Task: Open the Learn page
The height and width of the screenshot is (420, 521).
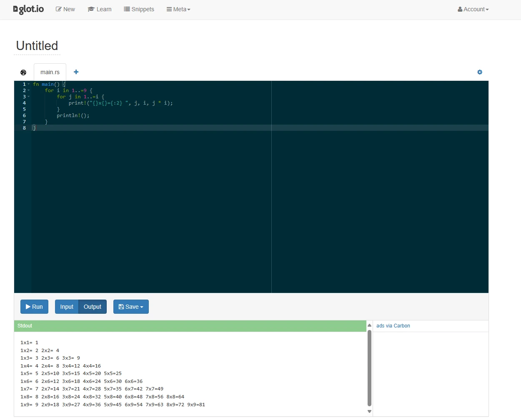Action: tap(100, 9)
